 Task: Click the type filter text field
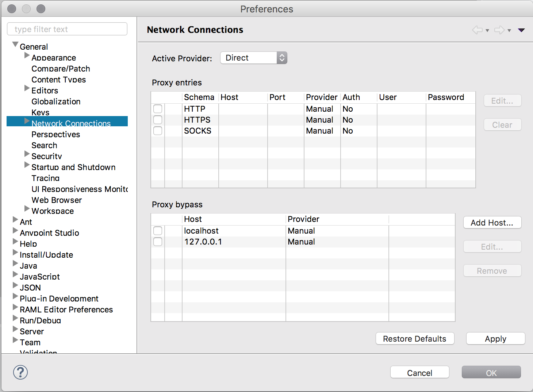(x=67, y=29)
